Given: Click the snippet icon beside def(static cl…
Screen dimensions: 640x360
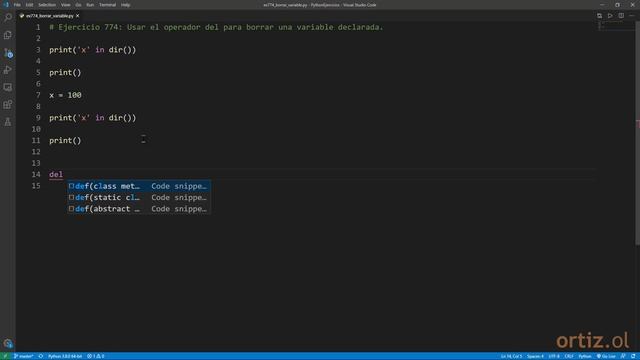Looking at the screenshot, I should coord(71,198).
